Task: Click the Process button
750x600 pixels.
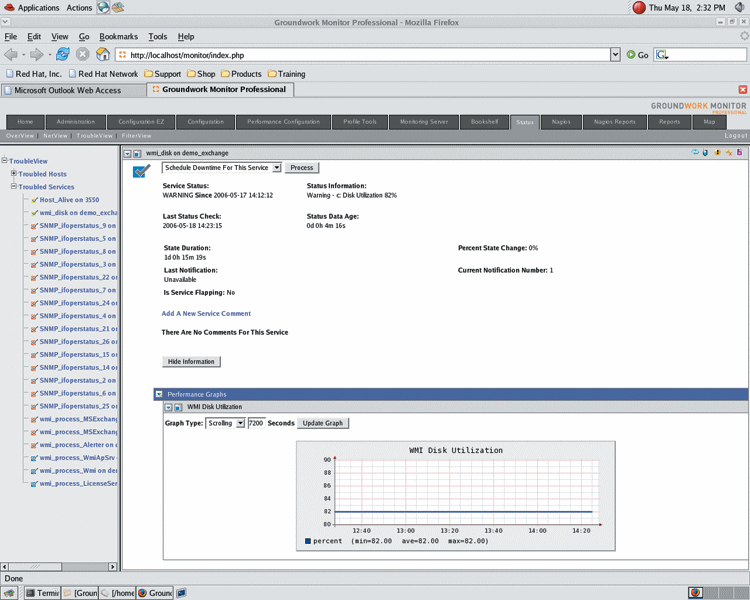Action: 302,167
